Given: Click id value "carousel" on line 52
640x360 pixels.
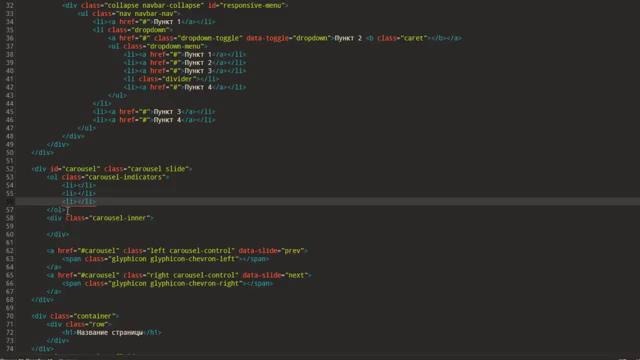Looking at the screenshot, I should coord(81,169).
